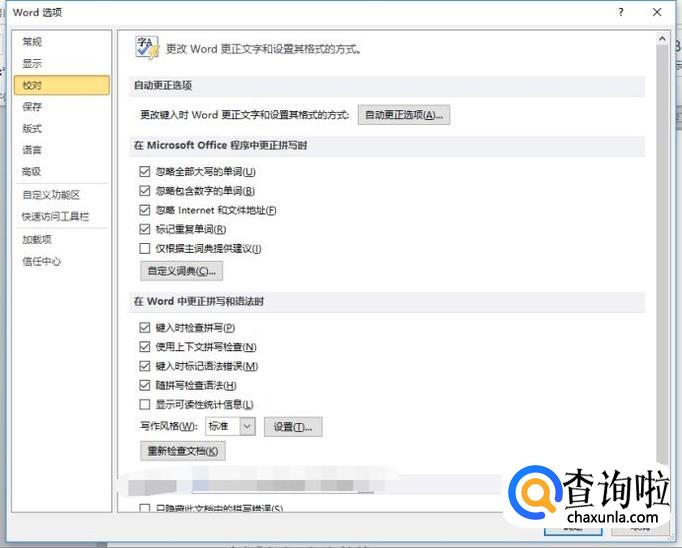Expand the 写作风格 dropdown arrow
The image size is (682, 548).
(247, 426)
